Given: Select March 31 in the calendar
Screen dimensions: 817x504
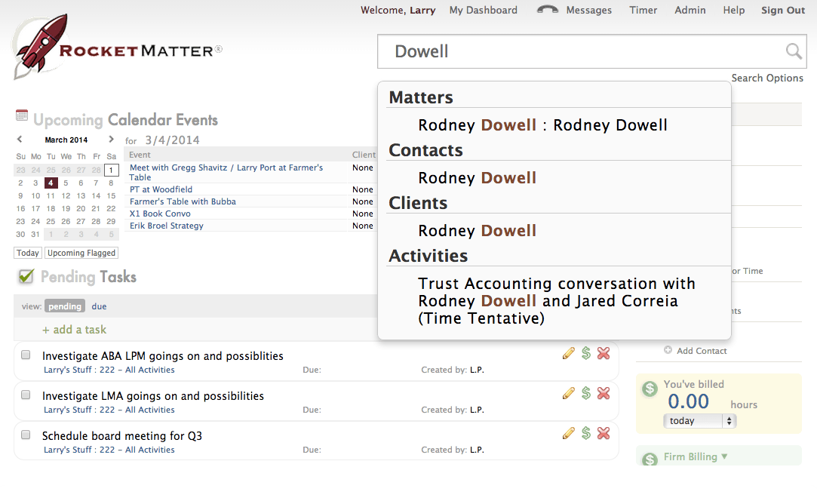Looking at the screenshot, I should click(x=35, y=235).
